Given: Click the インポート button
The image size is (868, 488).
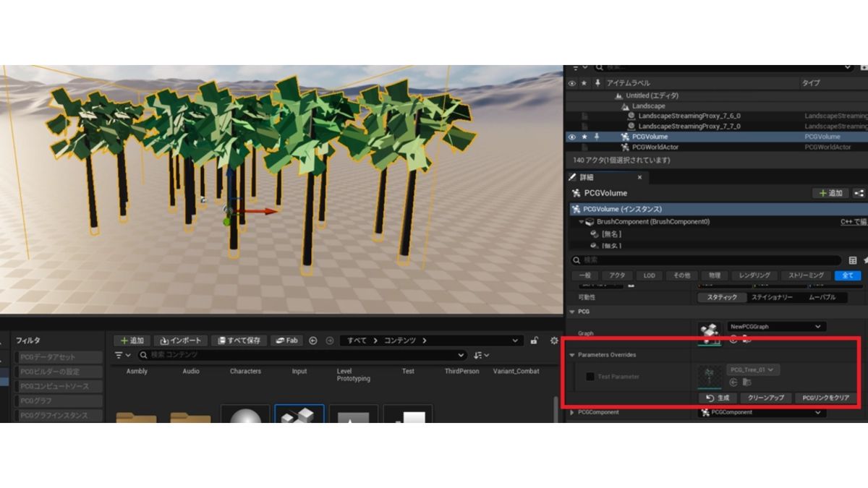Looking at the screenshot, I should tap(182, 341).
